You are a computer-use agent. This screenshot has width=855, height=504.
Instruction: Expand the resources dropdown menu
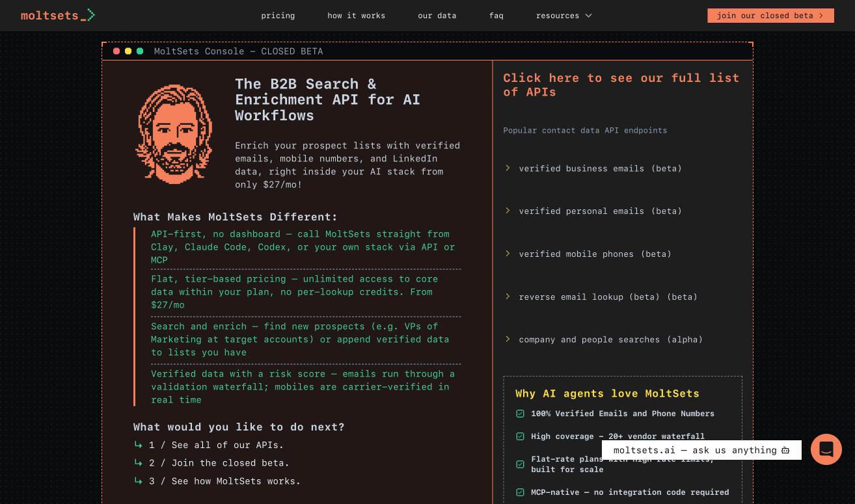pyautogui.click(x=564, y=16)
